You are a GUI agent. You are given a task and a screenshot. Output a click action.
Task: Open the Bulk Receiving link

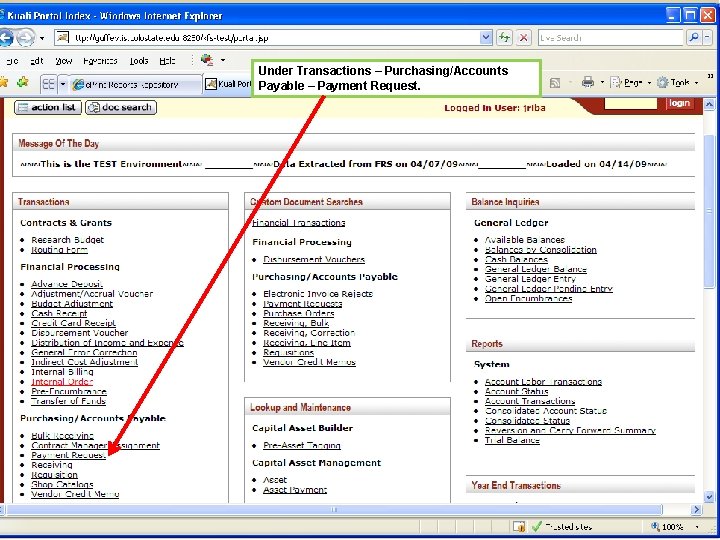(62, 435)
